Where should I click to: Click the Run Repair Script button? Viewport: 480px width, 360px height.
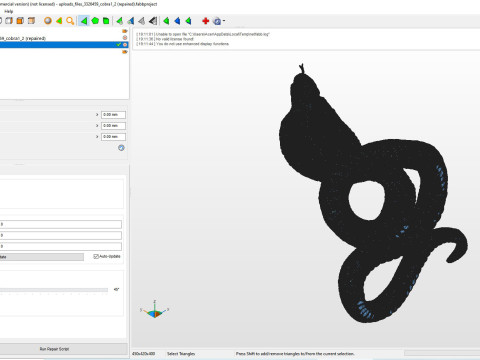pos(63,349)
